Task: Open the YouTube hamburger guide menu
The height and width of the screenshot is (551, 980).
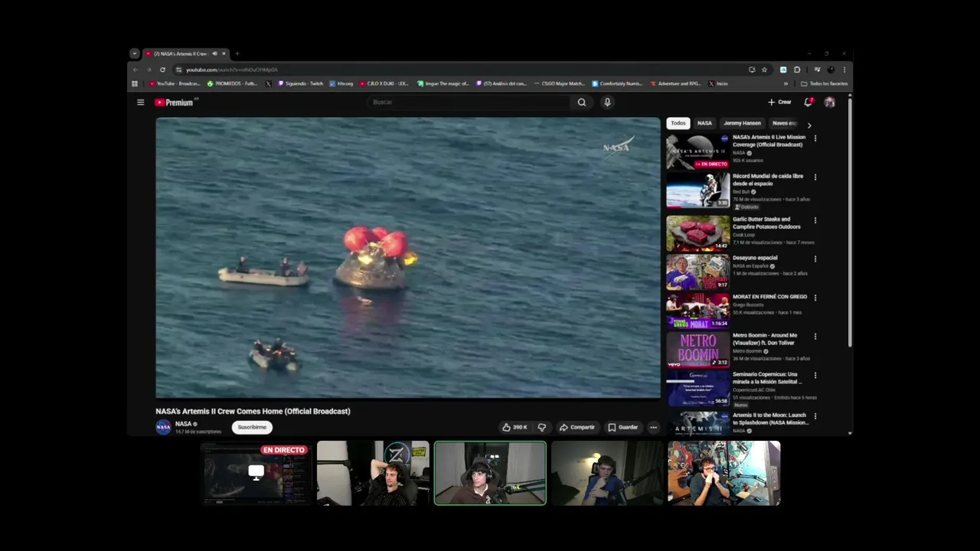Action: click(x=140, y=102)
